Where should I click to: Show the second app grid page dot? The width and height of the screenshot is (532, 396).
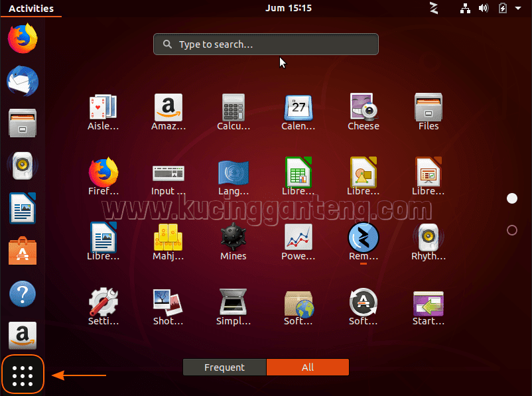coord(511,230)
